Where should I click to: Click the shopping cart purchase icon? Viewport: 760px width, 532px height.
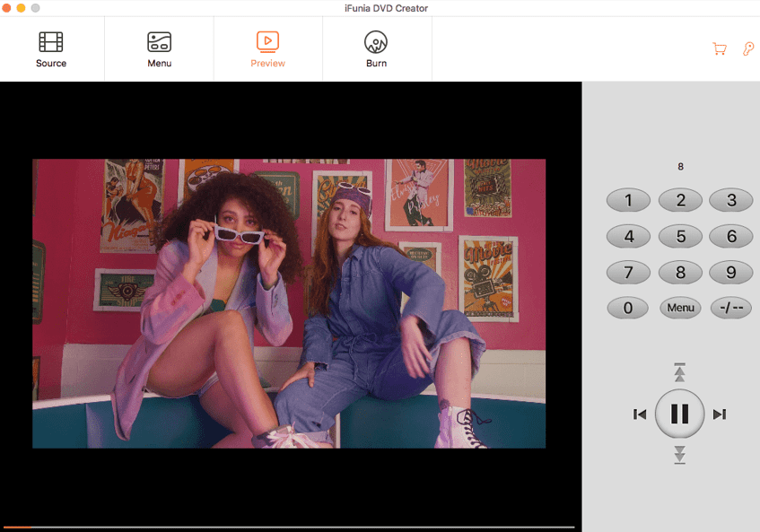(x=719, y=49)
